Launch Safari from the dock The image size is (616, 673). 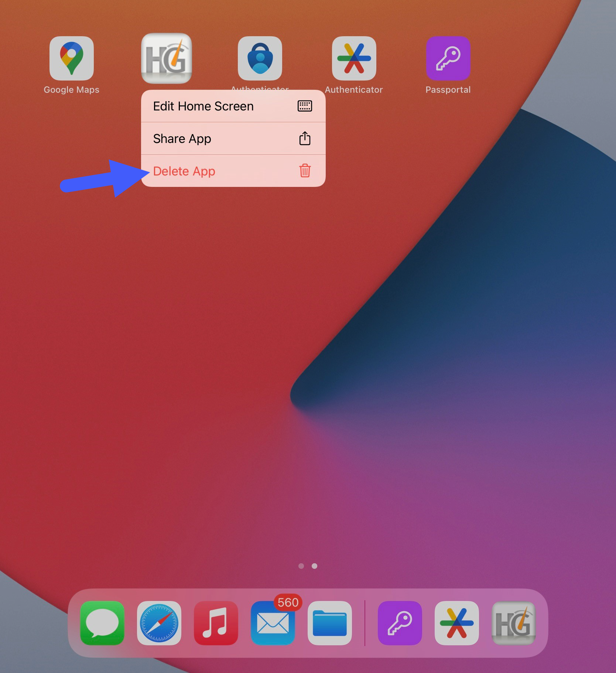tap(159, 623)
